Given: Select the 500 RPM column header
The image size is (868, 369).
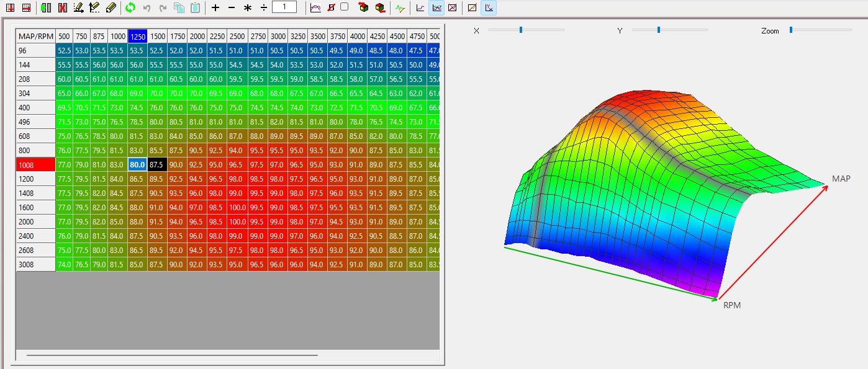Looking at the screenshot, I should coord(64,37).
